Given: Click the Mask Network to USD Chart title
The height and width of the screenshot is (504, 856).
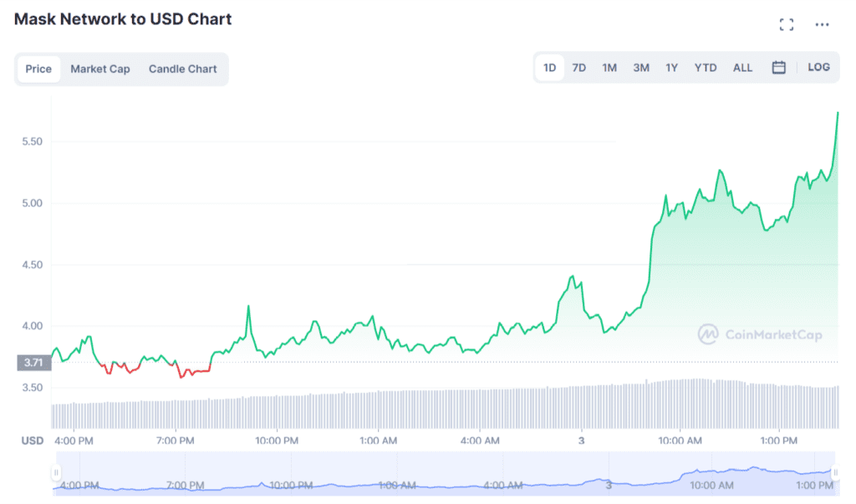Looking at the screenshot, I should click(123, 19).
